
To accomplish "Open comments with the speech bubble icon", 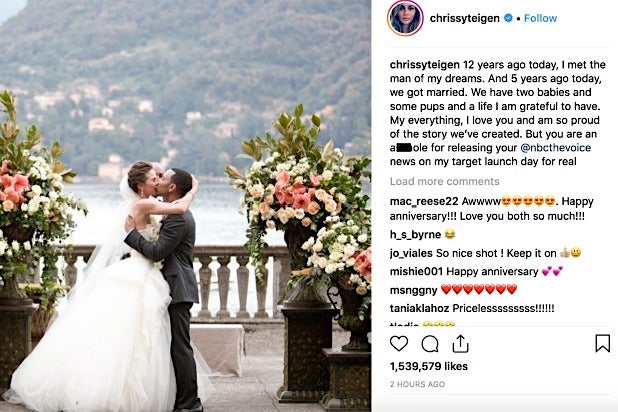I will 430,344.
